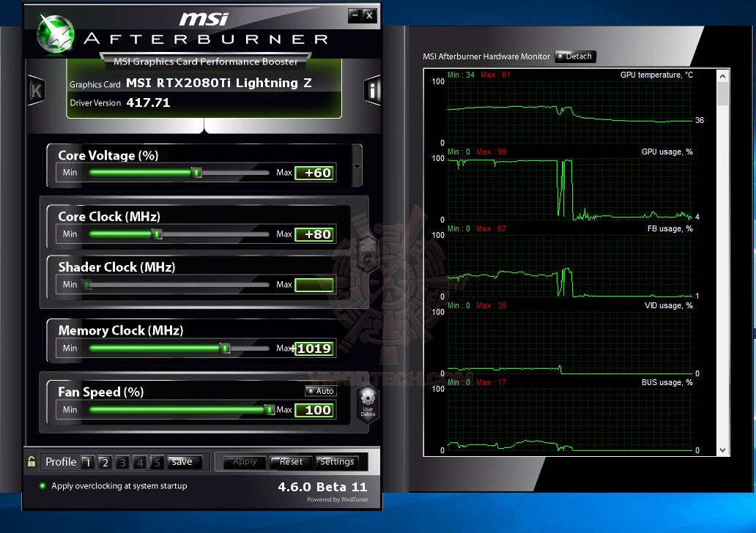
Task: Select Profile slot 4
Action: click(x=140, y=462)
